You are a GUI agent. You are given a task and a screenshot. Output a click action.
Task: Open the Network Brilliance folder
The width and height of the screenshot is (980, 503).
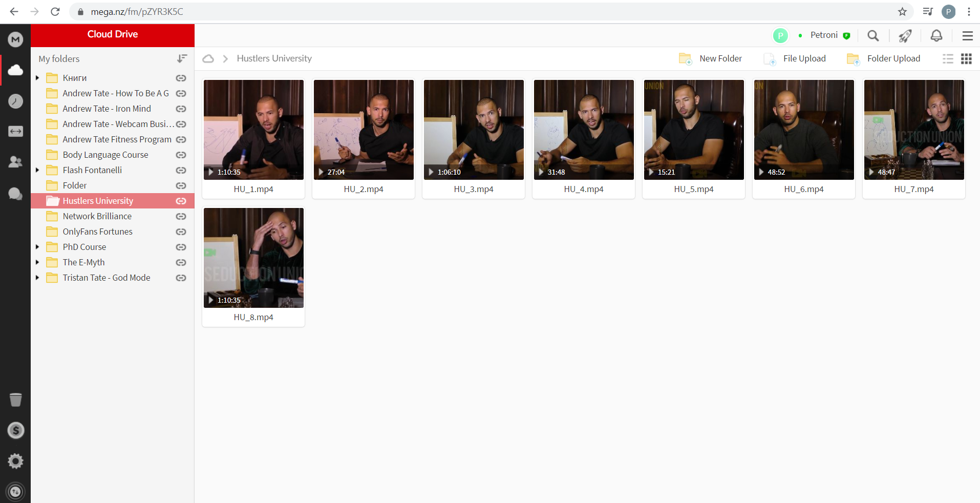pos(113,216)
